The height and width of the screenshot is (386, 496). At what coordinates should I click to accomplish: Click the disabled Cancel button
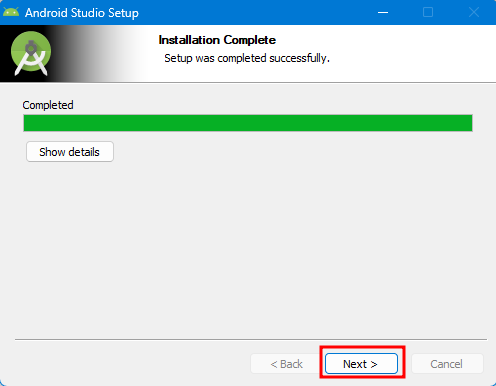447,364
